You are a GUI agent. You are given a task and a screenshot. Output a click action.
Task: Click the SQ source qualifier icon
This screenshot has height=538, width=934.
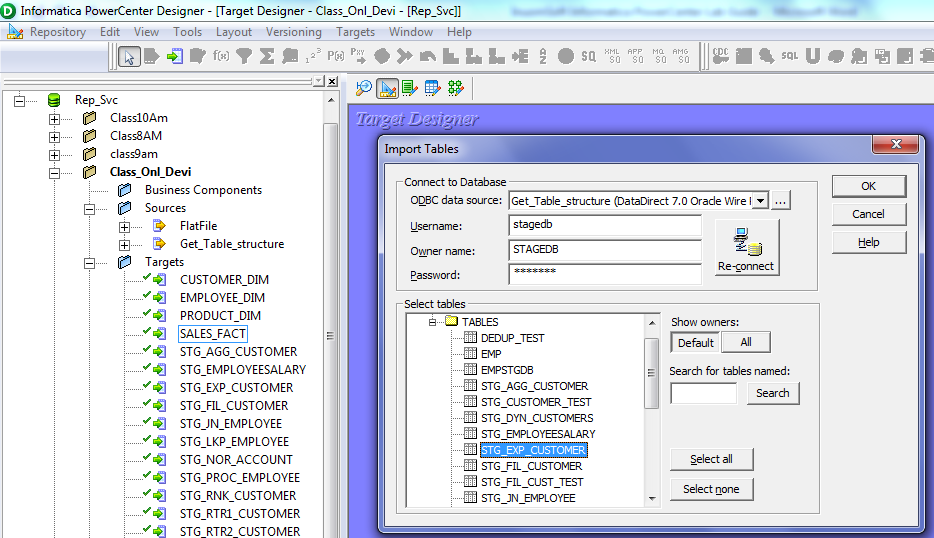[589, 57]
